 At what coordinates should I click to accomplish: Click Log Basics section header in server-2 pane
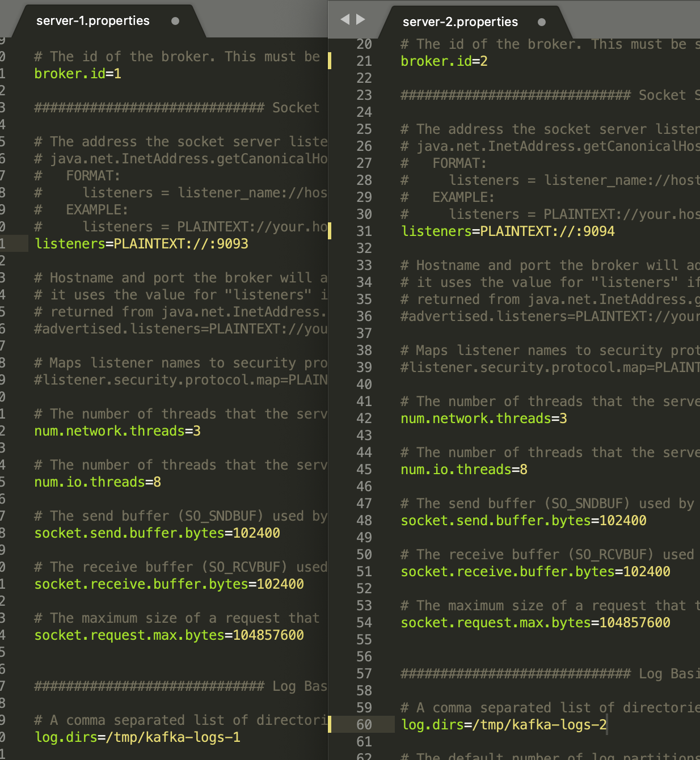(x=550, y=674)
